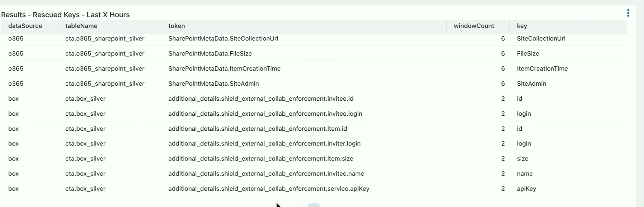Sort table by dataSource column header
Screen dimensions: 644x207
pos(25,26)
